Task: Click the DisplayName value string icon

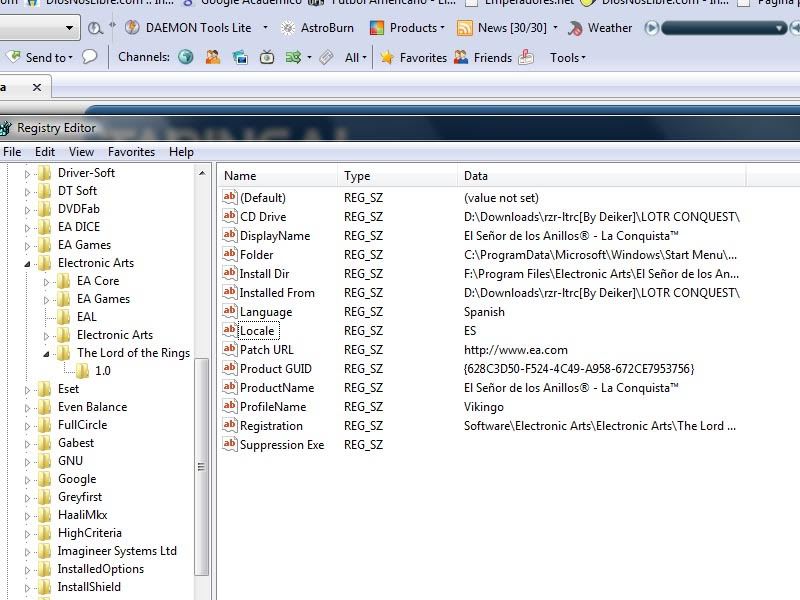Action: click(x=230, y=235)
